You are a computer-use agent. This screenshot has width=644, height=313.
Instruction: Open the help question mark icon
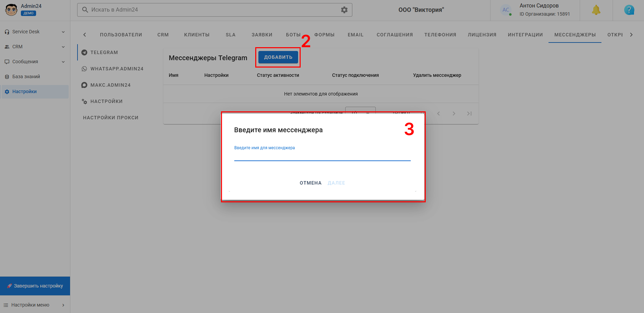click(629, 10)
